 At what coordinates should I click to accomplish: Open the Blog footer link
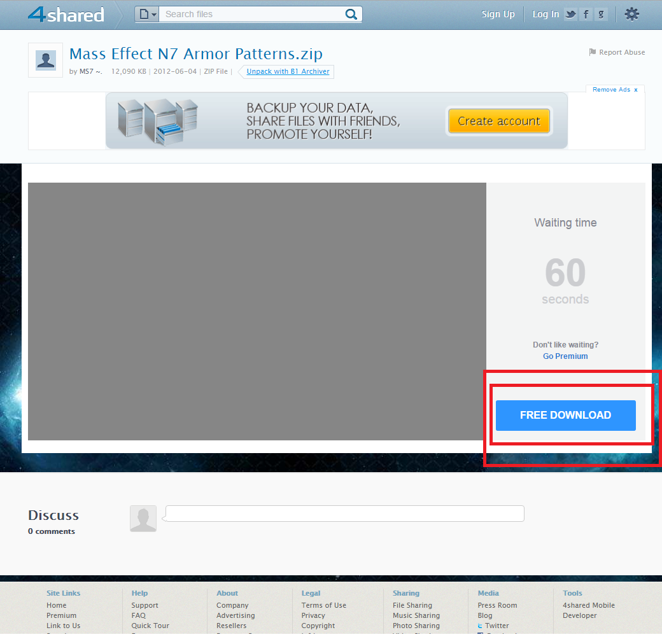tap(485, 615)
